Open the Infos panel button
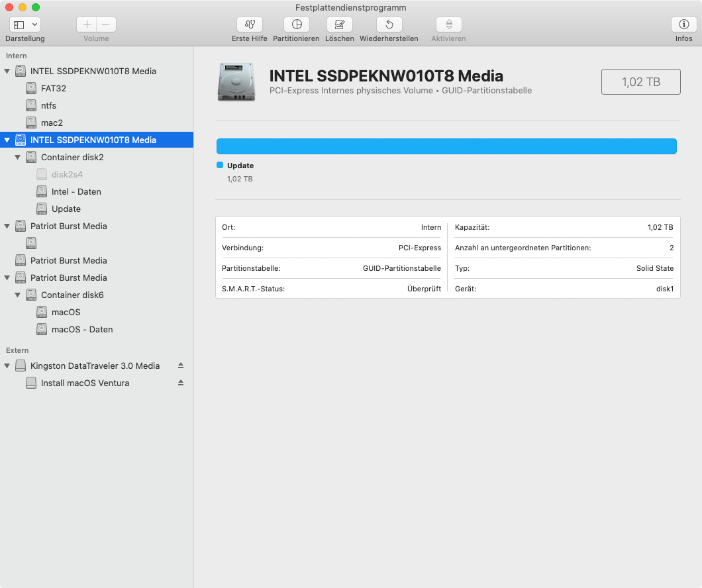The height and width of the screenshot is (588, 702). 683,24
